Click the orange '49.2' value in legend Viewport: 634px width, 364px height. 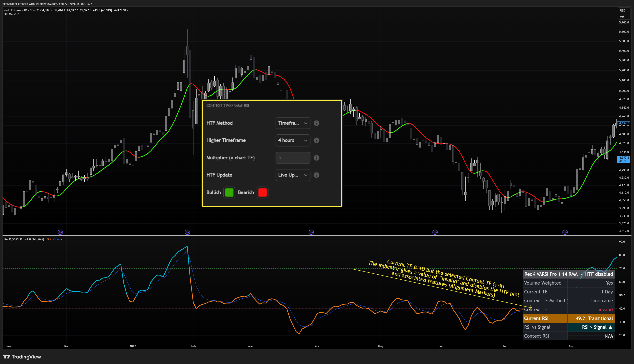(x=48, y=240)
